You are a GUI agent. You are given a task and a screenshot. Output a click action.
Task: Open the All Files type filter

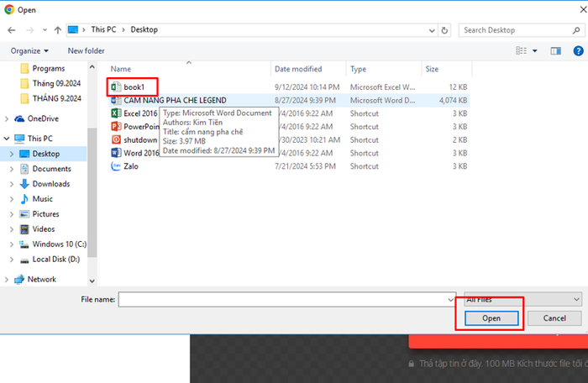(x=522, y=299)
